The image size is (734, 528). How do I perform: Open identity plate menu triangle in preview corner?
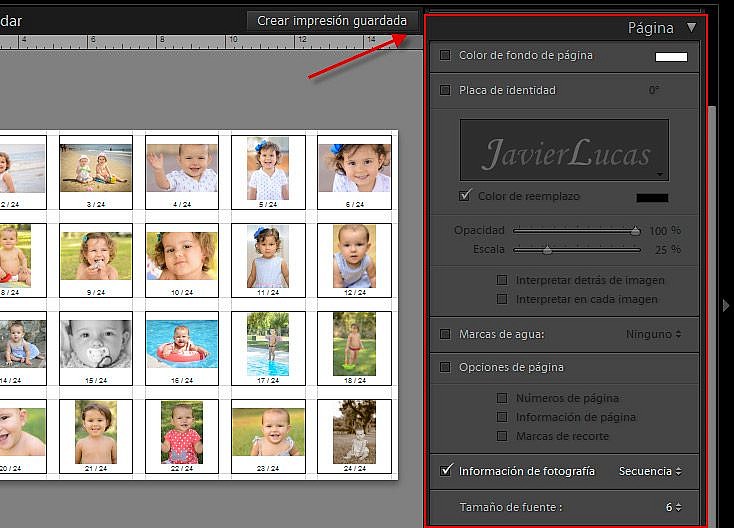(660, 175)
